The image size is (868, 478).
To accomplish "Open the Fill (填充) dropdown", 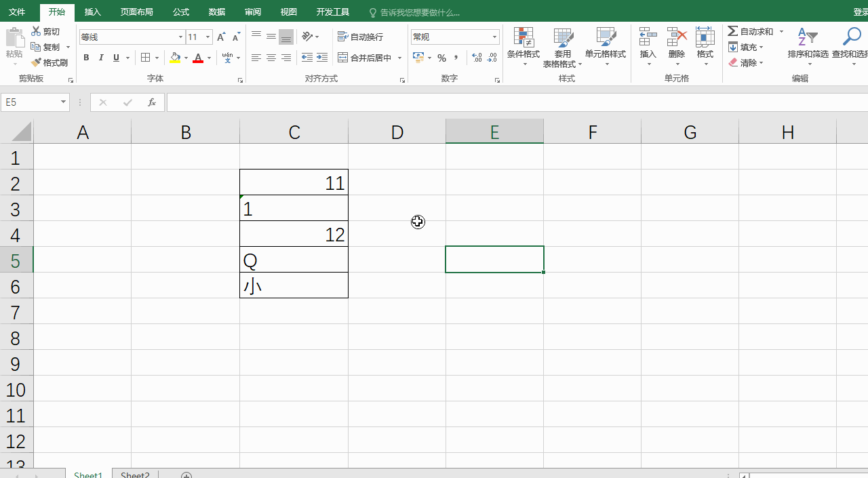I will (x=746, y=47).
